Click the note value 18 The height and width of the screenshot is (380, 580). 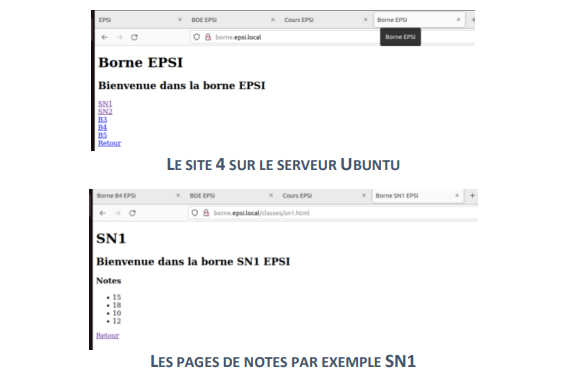117,305
